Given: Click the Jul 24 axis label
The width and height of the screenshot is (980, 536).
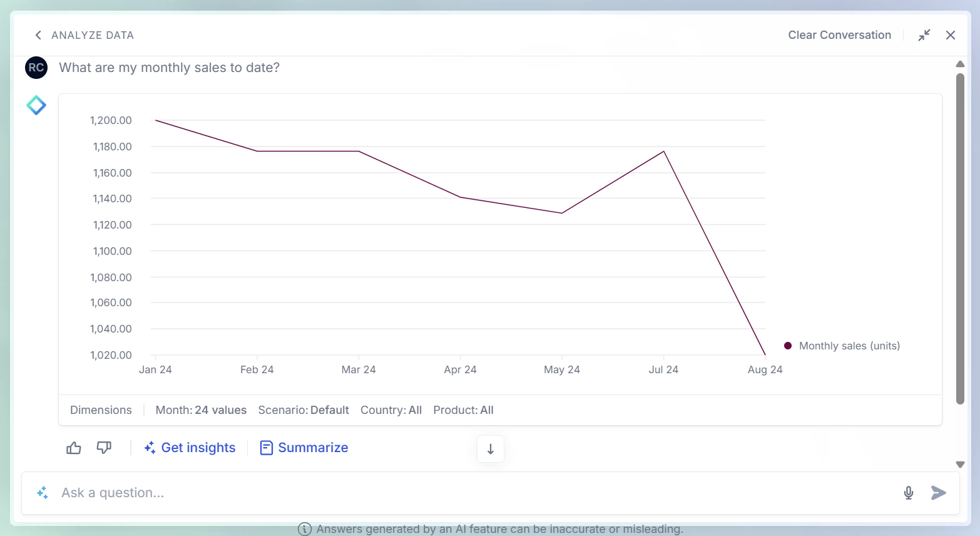Looking at the screenshot, I should pyautogui.click(x=663, y=369).
